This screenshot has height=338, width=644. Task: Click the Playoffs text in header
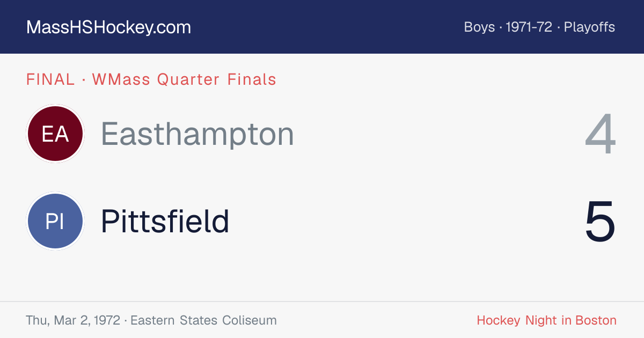click(x=589, y=27)
